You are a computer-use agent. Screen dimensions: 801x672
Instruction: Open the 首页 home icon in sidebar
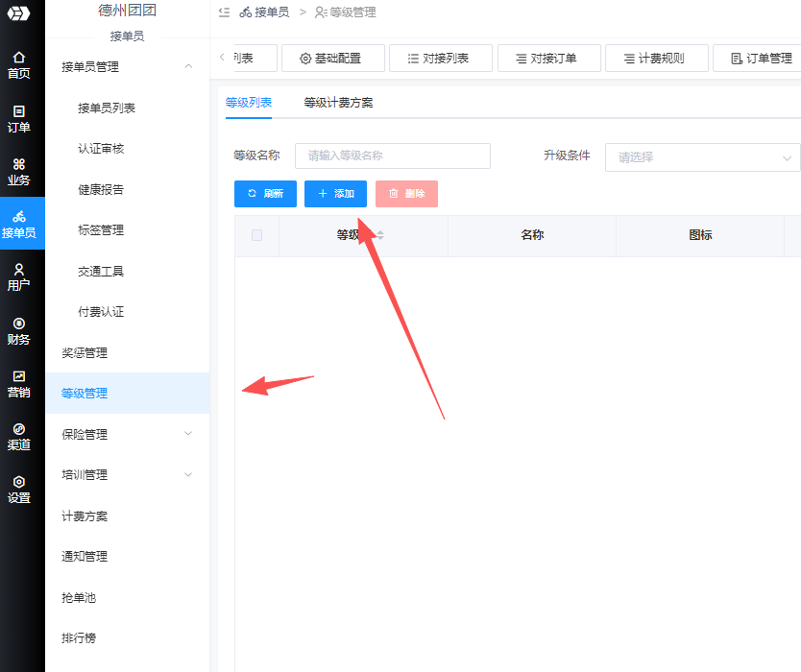click(x=19, y=64)
